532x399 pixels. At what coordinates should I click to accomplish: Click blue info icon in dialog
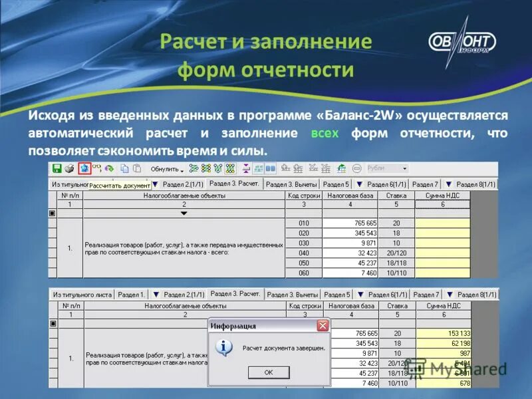pyautogui.click(x=223, y=347)
